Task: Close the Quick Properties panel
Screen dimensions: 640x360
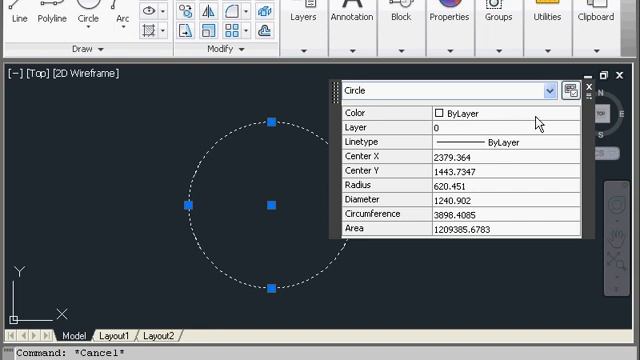Action: pyautogui.click(x=589, y=87)
